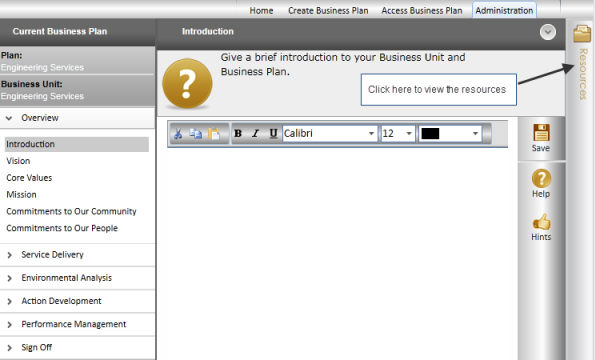The width and height of the screenshot is (595, 360).
Task: Click the Copy icon in editor toolbar
Action: pos(196,134)
